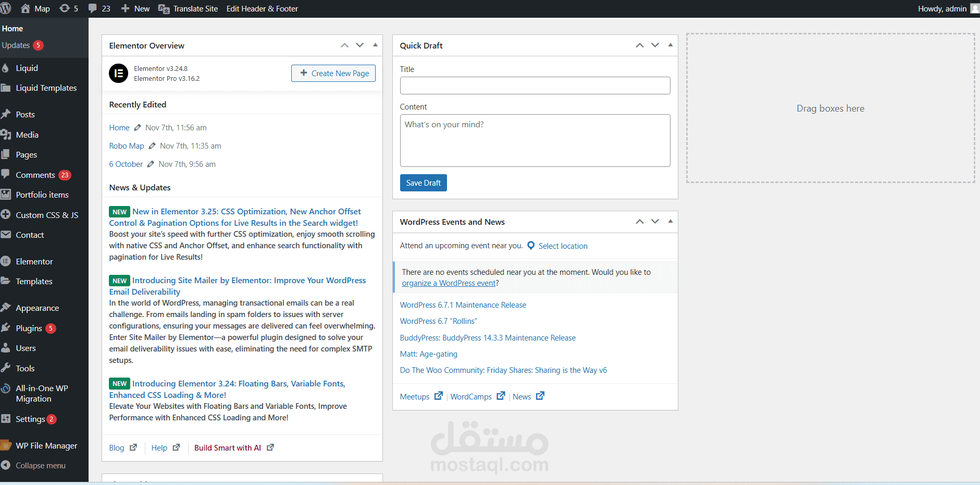Open the Elementor Blog link
Image resolution: width=980 pixels, height=485 pixels.
pyautogui.click(x=122, y=447)
